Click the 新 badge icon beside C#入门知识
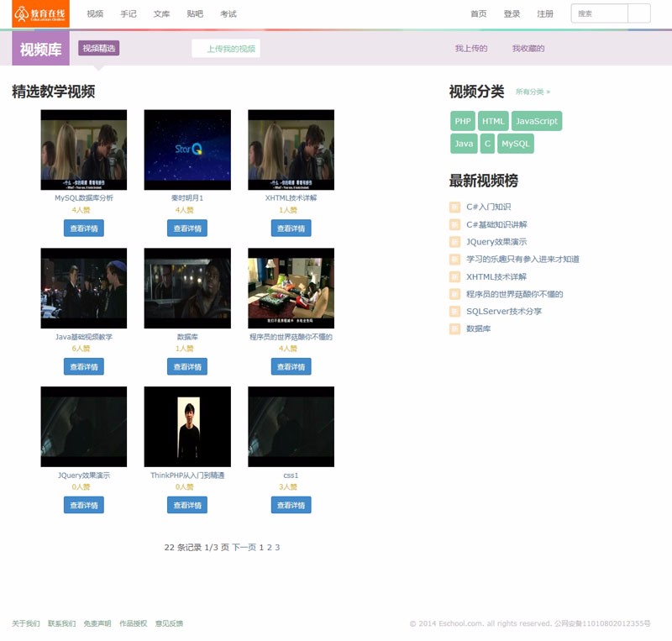The height and width of the screenshot is (641, 672). point(454,208)
